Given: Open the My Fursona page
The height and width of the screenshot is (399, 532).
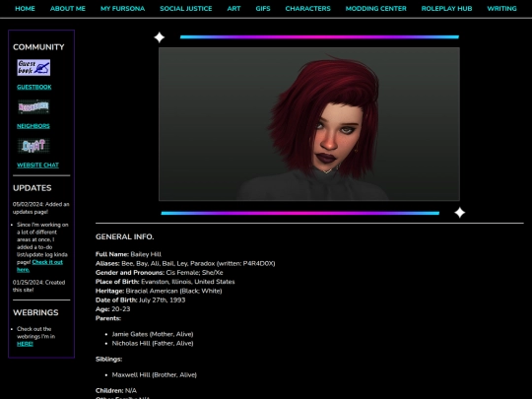Looking at the screenshot, I should [x=122, y=9].
